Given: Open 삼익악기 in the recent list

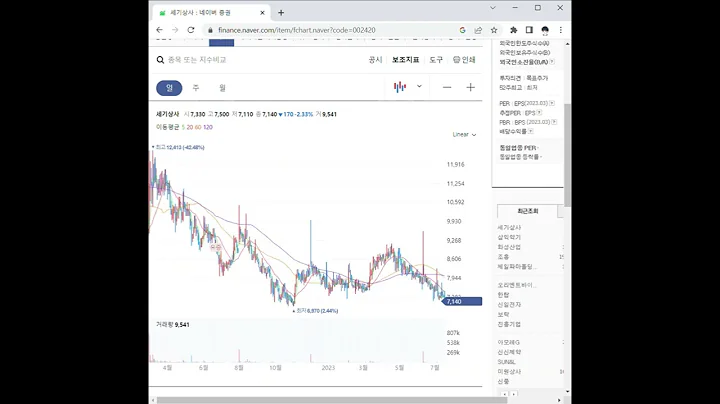Looking at the screenshot, I should tap(509, 237).
